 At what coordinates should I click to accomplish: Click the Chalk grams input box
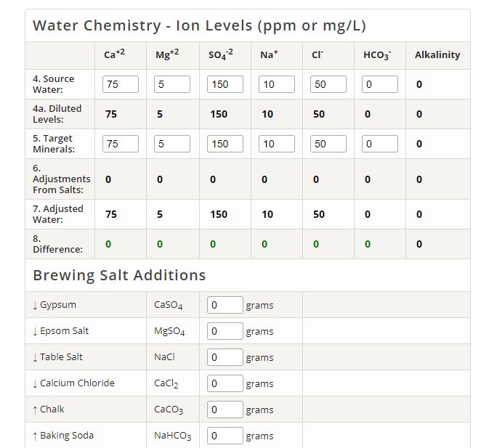point(225,410)
